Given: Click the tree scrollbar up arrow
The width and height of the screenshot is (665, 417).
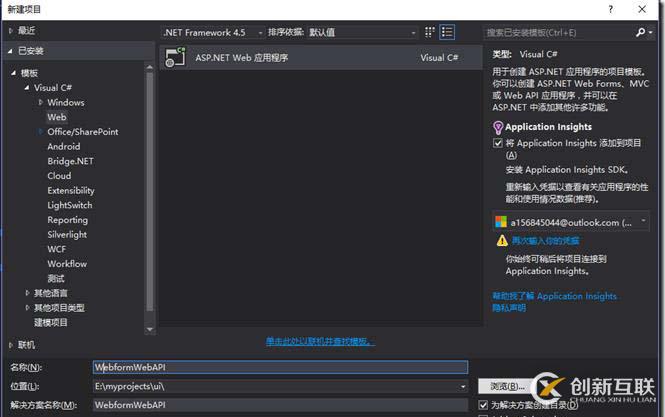Looking at the screenshot, I should 149,67.
